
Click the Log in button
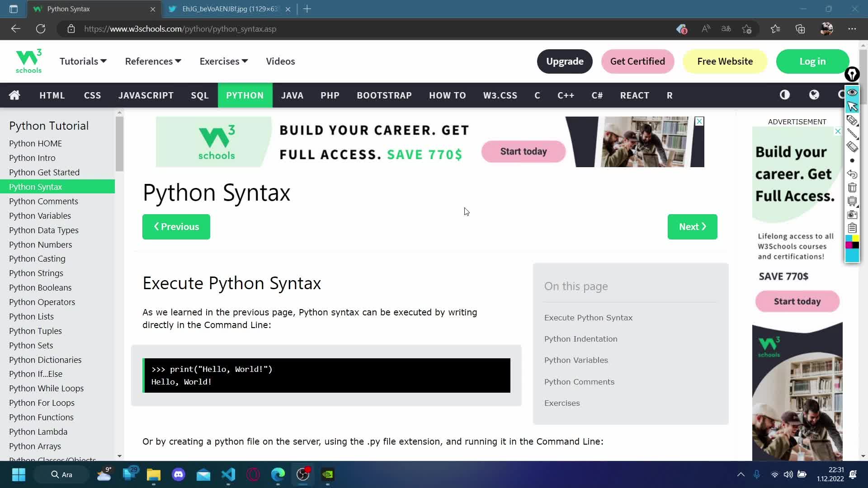tap(812, 61)
